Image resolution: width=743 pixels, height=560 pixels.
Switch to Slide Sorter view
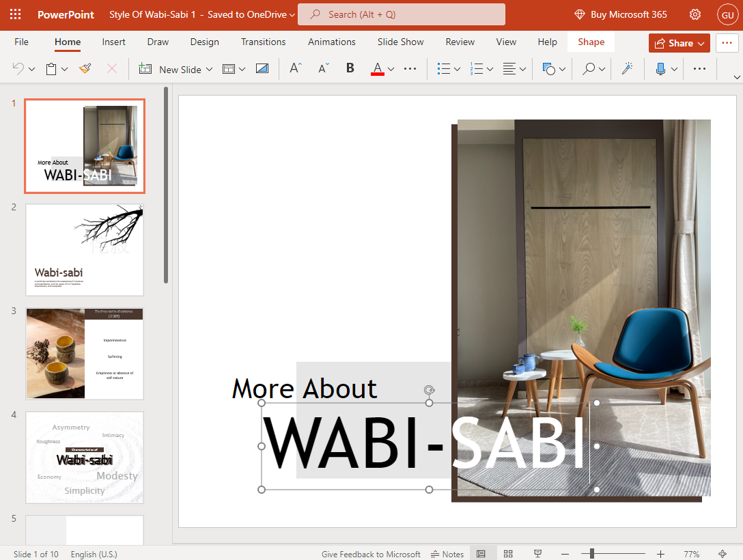pyautogui.click(x=508, y=554)
